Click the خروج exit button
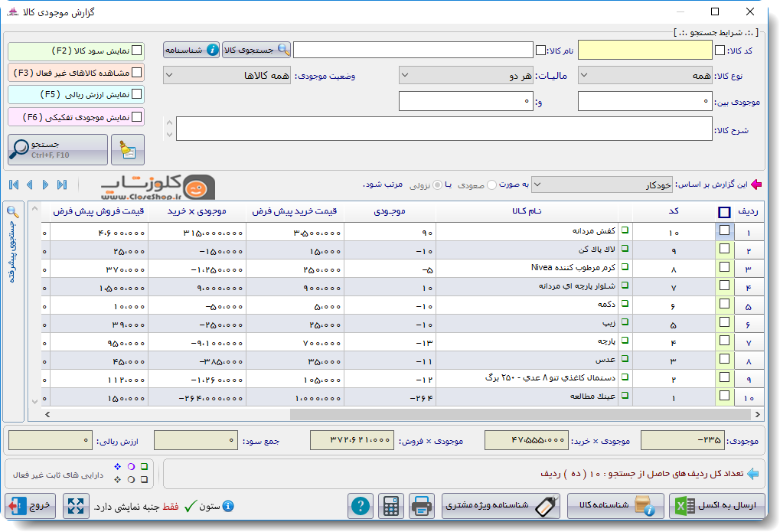Image resolution: width=780 pixels, height=532 pixels. pos(31,506)
